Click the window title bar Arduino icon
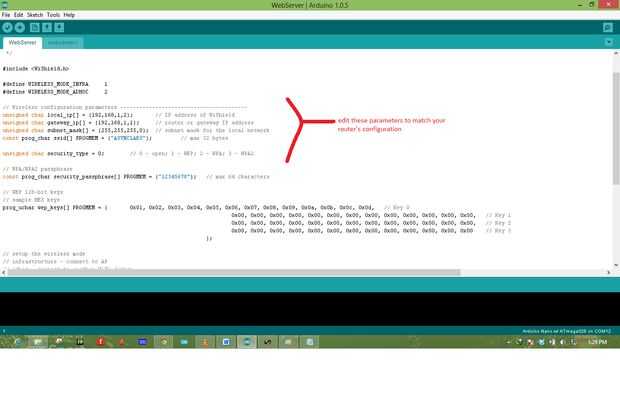 (4, 5)
